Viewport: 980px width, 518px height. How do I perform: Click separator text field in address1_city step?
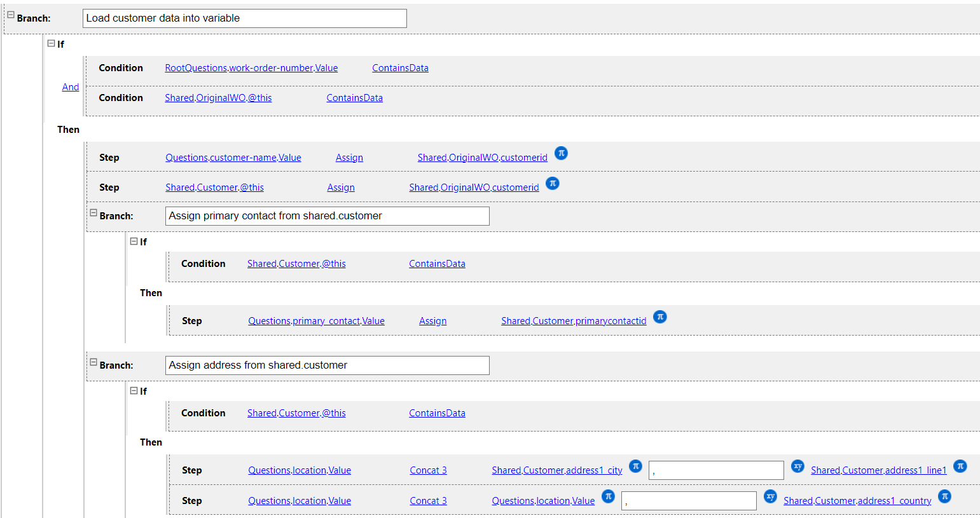pyautogui.click(x=716, y=470)
